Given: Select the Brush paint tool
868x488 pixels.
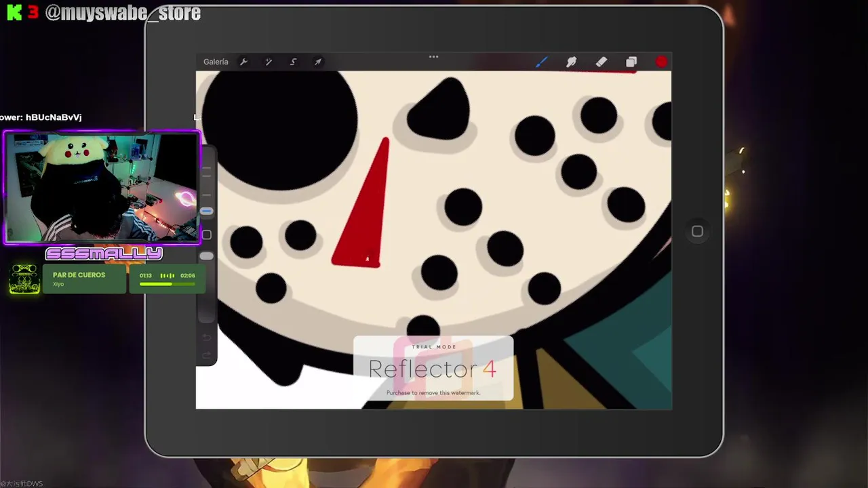Looking at the screenshot, I should [542, 62].
